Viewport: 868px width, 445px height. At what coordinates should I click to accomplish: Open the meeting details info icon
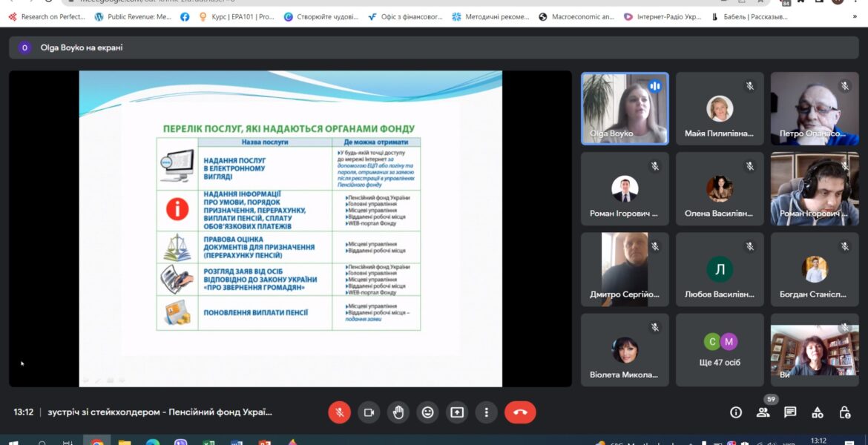click(736, 412)
